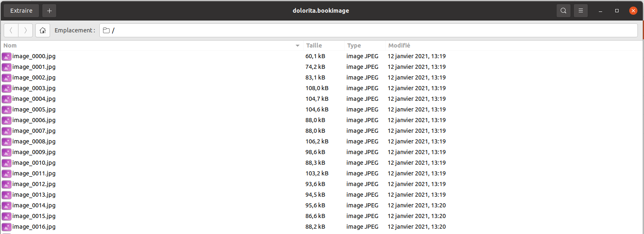Screen dimensions: 644x234
Task: Click the forward navigation arrow
Action: click(x=25, y=30)
